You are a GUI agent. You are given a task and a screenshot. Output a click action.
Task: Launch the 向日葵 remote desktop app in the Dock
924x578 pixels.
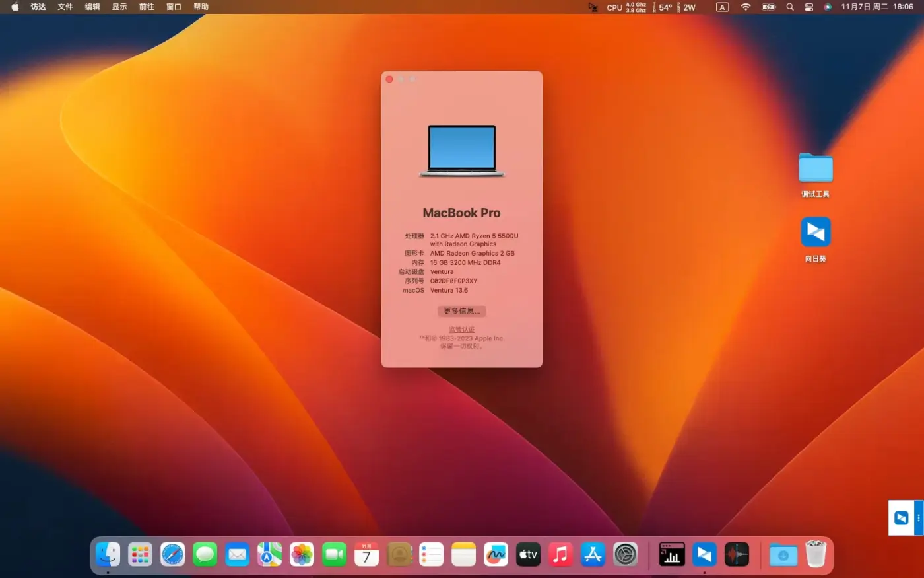click(x=704, y=554)
